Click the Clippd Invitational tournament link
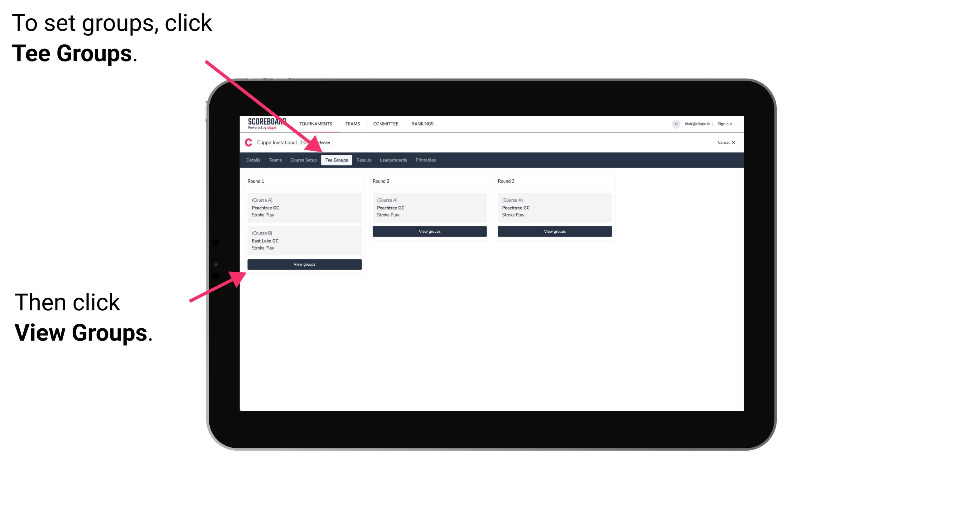This screenshot has height=527, width=980. point(295,142)
